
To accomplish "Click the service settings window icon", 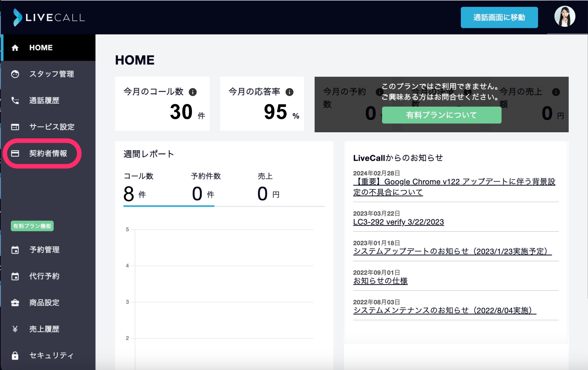I will click(15, 127).
